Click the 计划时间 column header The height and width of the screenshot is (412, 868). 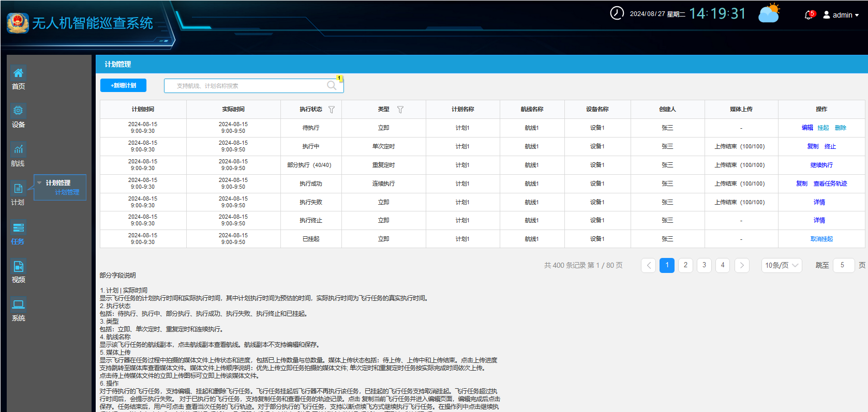(143, 109)
